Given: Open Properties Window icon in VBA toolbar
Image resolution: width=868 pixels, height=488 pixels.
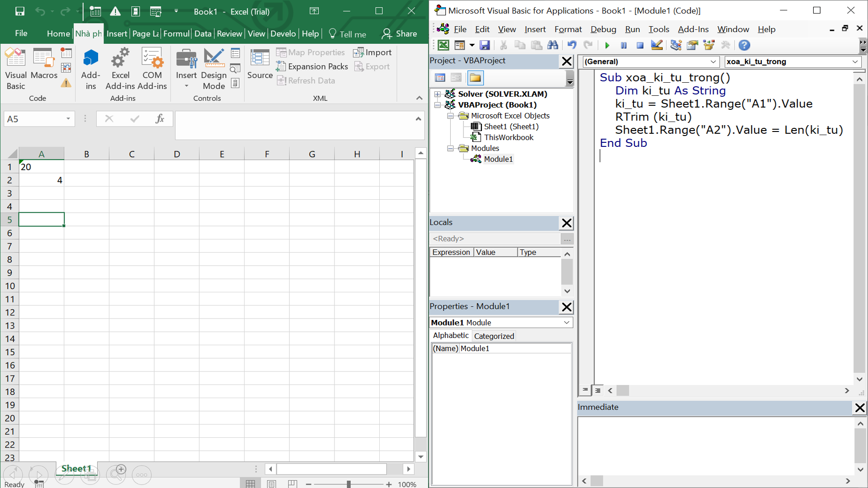Looking at the screenshot, I should point(692,45).
